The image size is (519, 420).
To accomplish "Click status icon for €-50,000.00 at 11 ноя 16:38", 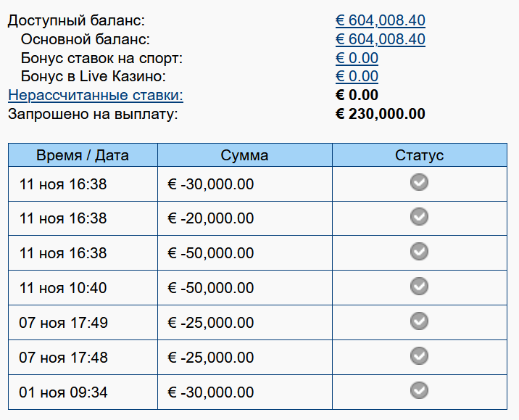I will (x=419, y=251).
